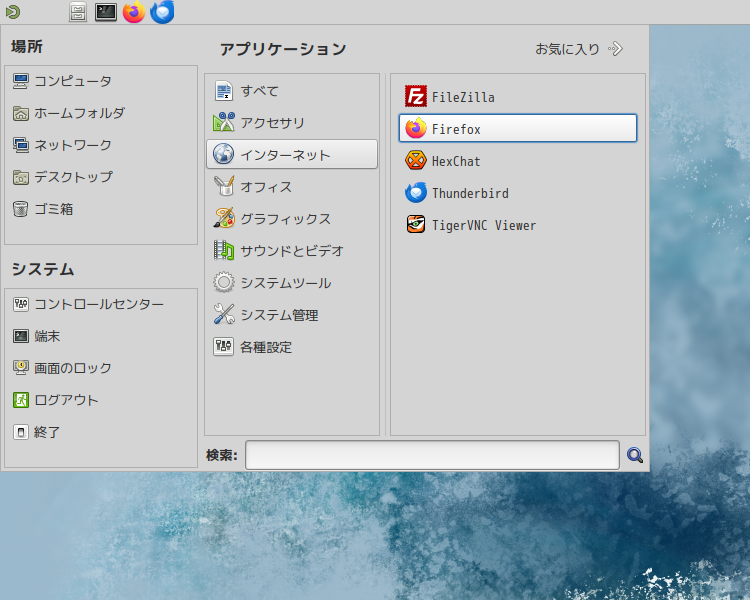Click the ホームフォルダ home folder icon
The width and height of the screenshot is (750, 600).
point(21,113)
